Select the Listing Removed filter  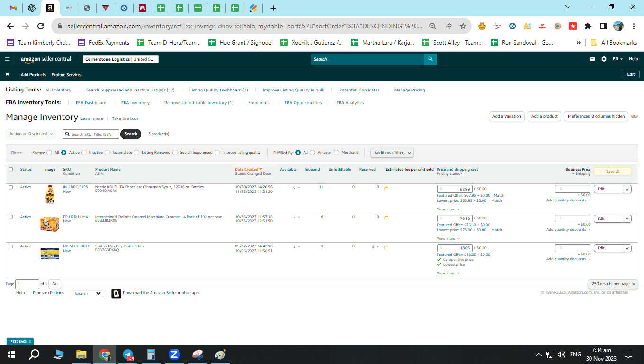[137, 153]
